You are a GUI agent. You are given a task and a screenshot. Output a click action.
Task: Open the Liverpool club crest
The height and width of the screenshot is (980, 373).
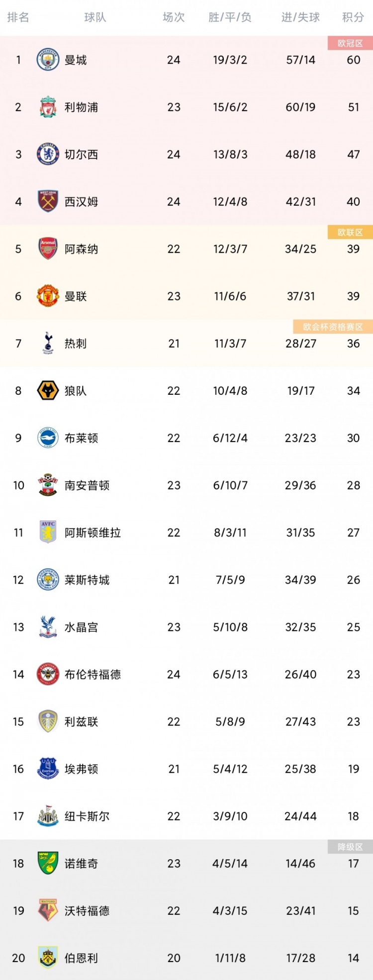click(x=48, y=107)
